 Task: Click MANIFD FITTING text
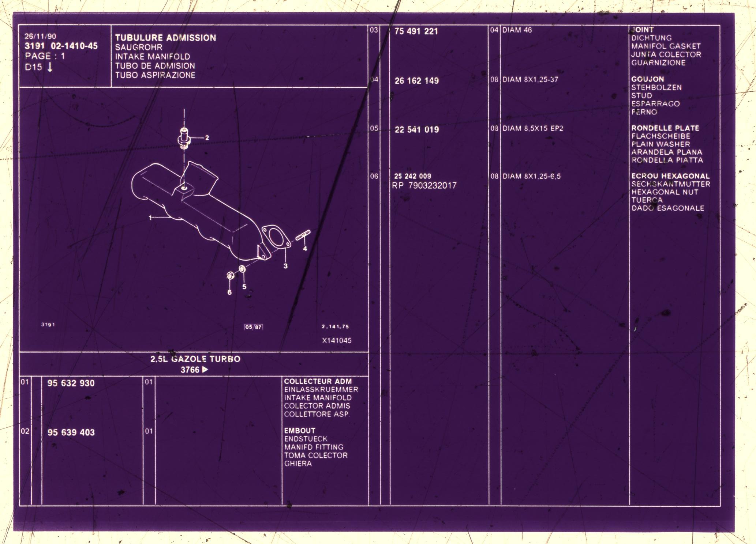coord(314,447)
